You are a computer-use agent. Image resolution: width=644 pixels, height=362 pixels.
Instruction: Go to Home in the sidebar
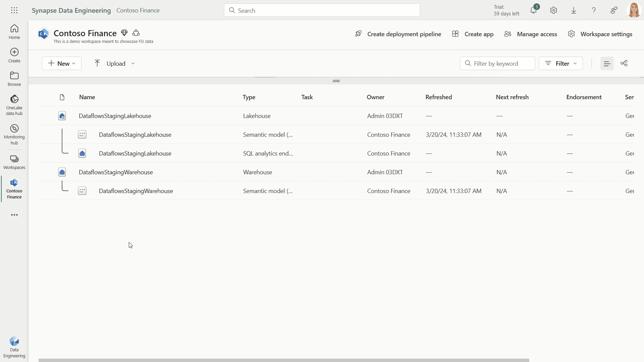pos(14,32)
